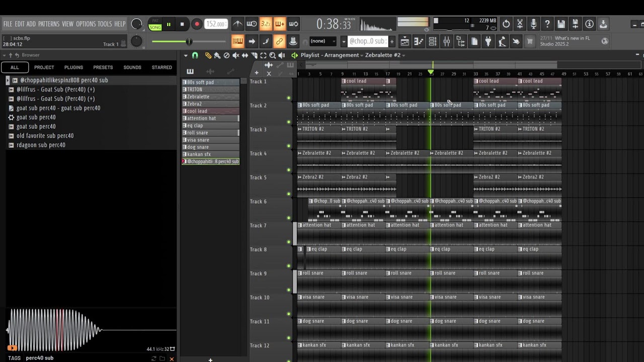This screenshot has height=362, width=644.
Task: Click the microphone one-click recording button
Action: coord(534,24)
